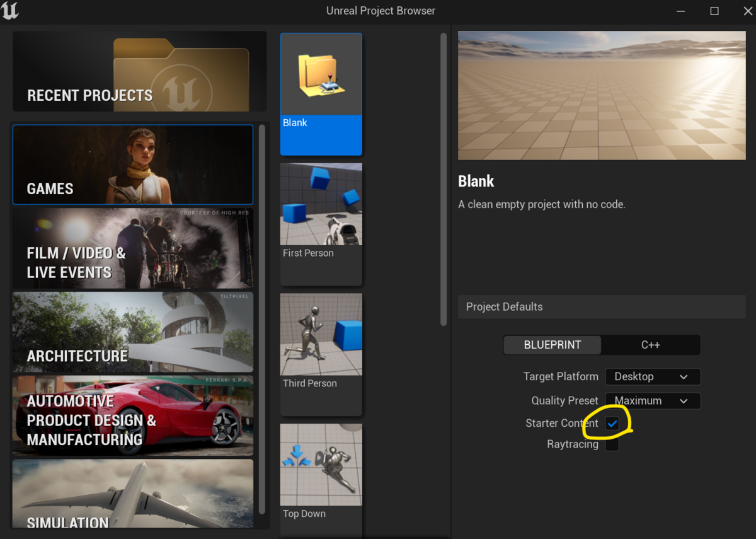Switch project type to C++
This screenshot has width=756, height=539.
650,345
